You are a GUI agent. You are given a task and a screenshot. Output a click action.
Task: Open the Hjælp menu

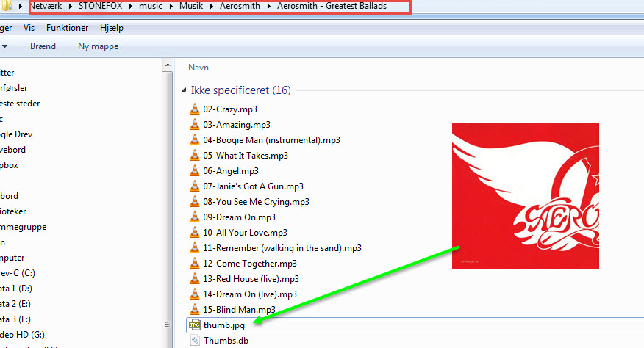coord(111,28)
